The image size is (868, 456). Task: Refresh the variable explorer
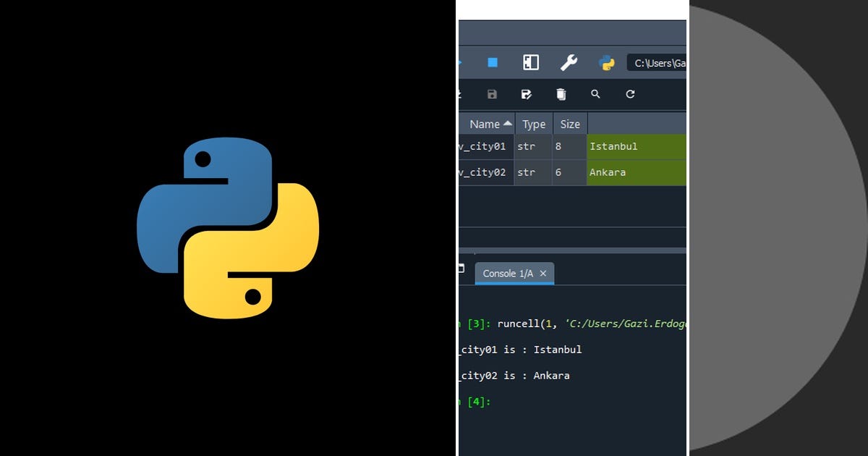(630, 94)
